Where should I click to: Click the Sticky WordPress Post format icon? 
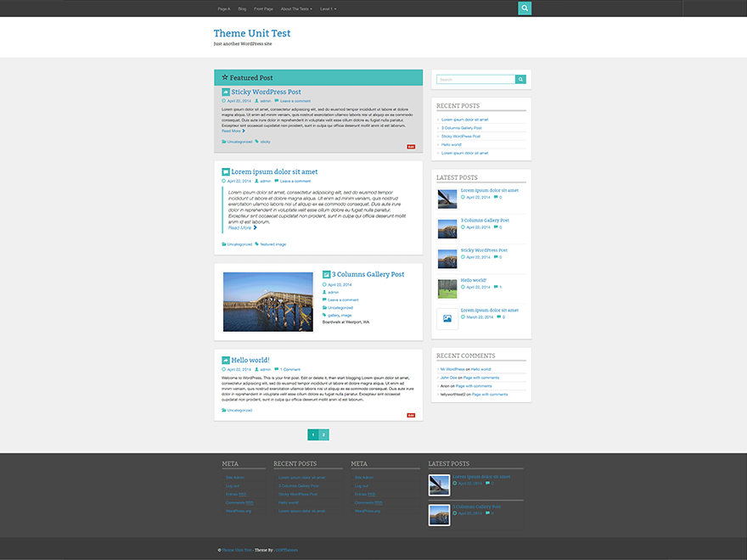[226, 92]
